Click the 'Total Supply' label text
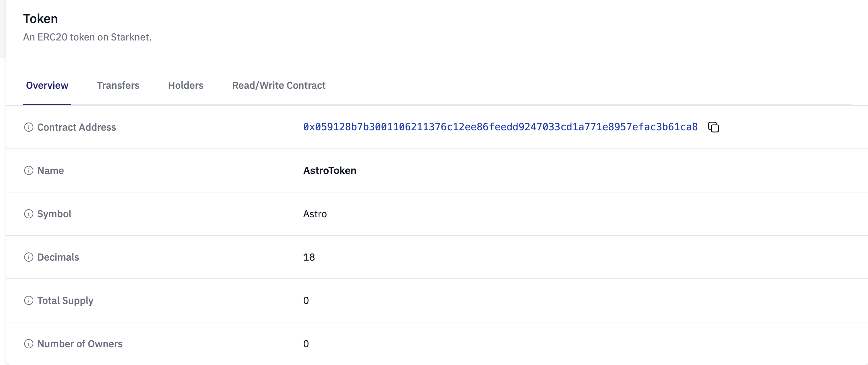The height and width of the screenshot is (365, 868). 65,300
